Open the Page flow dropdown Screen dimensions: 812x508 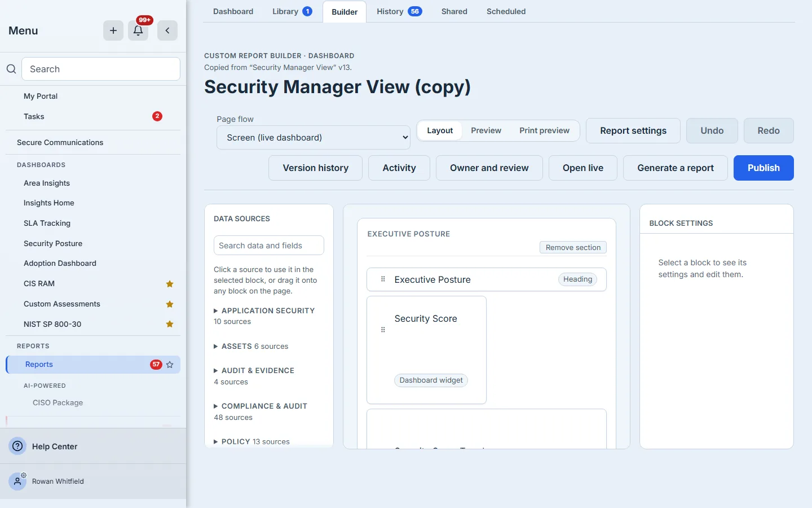point(314,137)
